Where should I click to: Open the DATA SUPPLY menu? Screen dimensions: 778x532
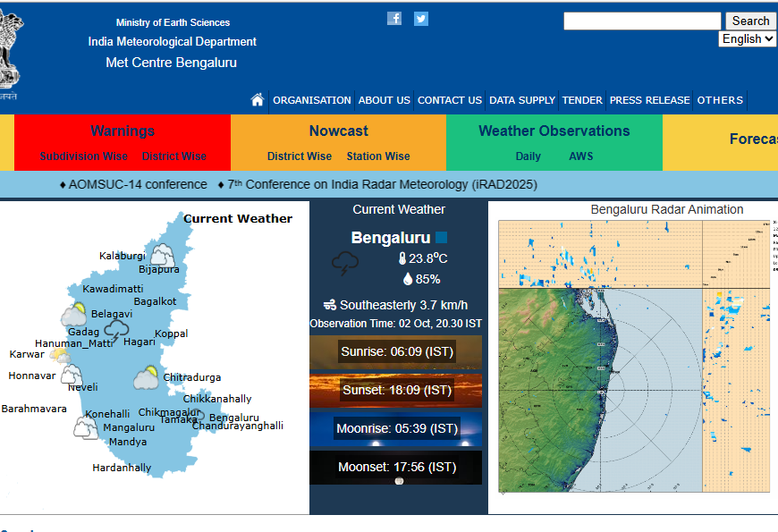522,100
